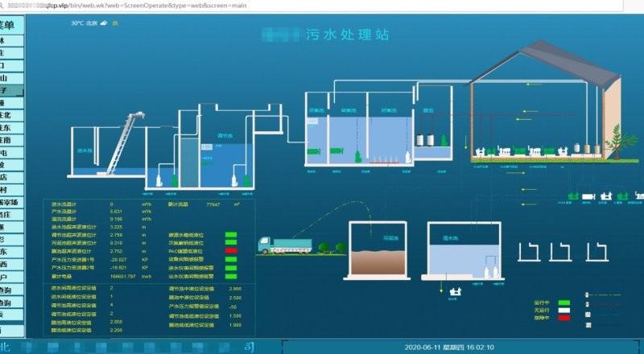The height and width of the screenshot is (354, 644).
Task: Select the pair of white pumps inside the 清水池 tank
Action: tap(491, 272)
